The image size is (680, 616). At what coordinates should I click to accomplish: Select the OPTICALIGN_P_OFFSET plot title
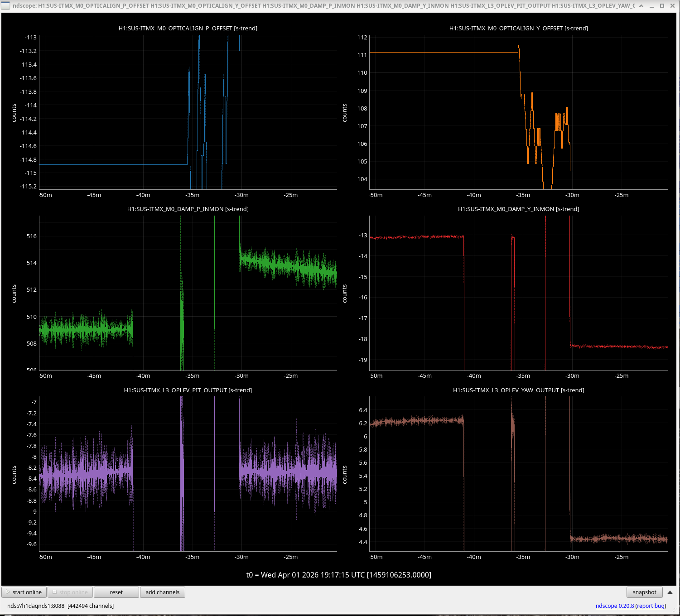188,28
